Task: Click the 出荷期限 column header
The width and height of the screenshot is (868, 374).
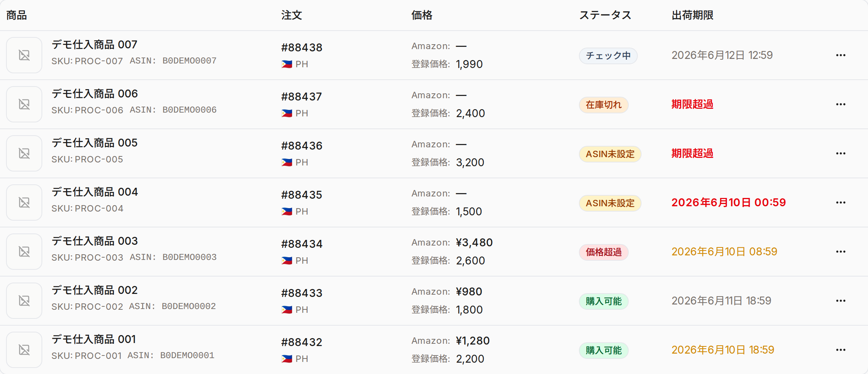Action: point(693,15)
